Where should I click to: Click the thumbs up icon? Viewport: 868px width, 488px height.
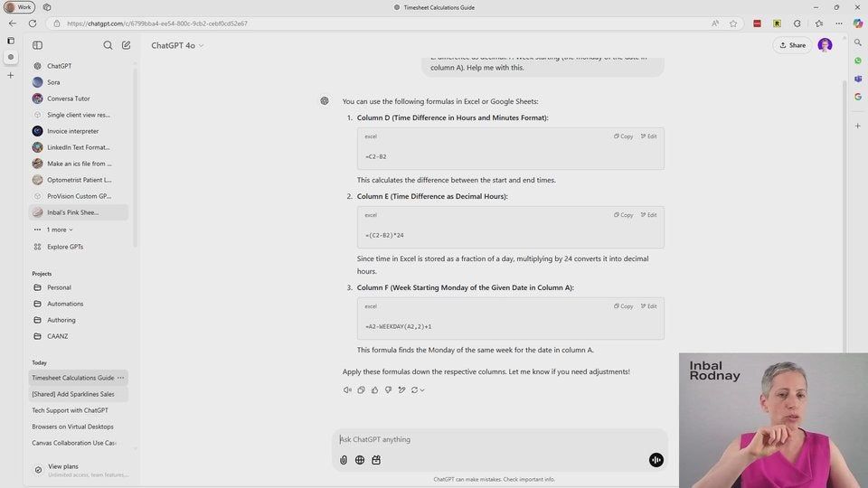click(x=374, y=390)
